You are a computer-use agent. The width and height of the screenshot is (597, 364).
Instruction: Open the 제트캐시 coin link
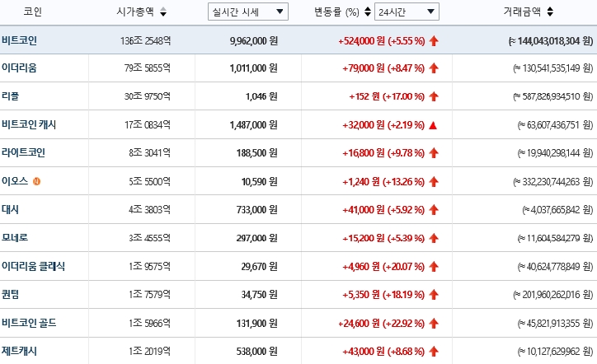19,351
